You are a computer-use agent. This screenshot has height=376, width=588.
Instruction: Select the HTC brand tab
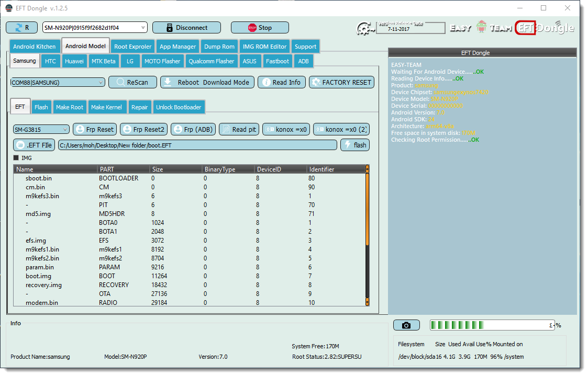[x=50, y=61]
